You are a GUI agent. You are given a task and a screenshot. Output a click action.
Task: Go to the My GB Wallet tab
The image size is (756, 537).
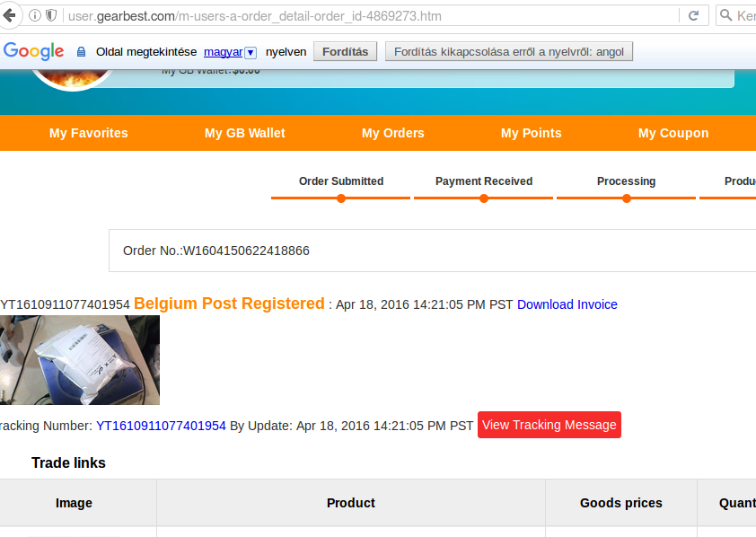244,133
